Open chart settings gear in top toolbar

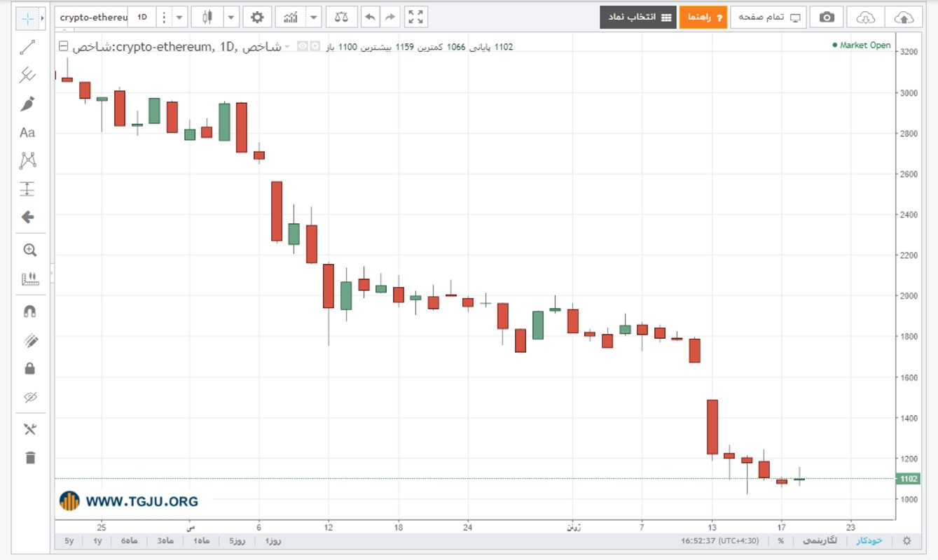pos(257,17)
